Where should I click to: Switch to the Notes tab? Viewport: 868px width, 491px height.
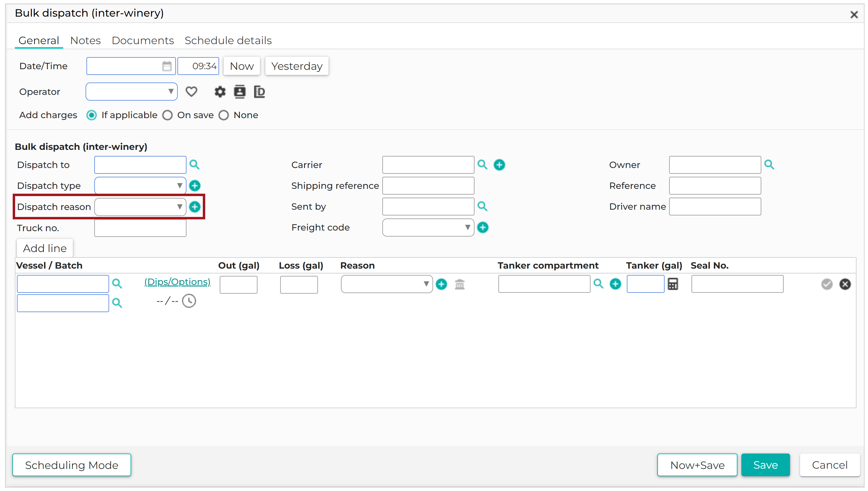click(x=85, y=40)
